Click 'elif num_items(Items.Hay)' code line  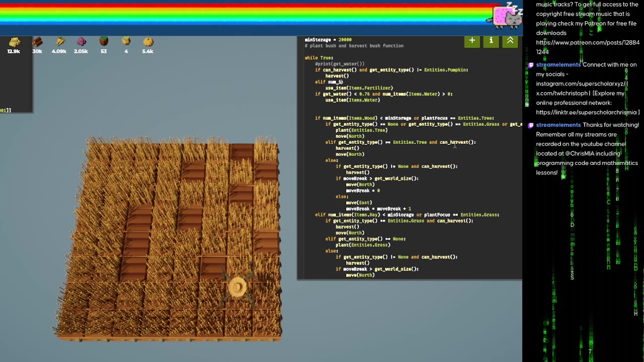pyautogui.click(x=407, y=215)
